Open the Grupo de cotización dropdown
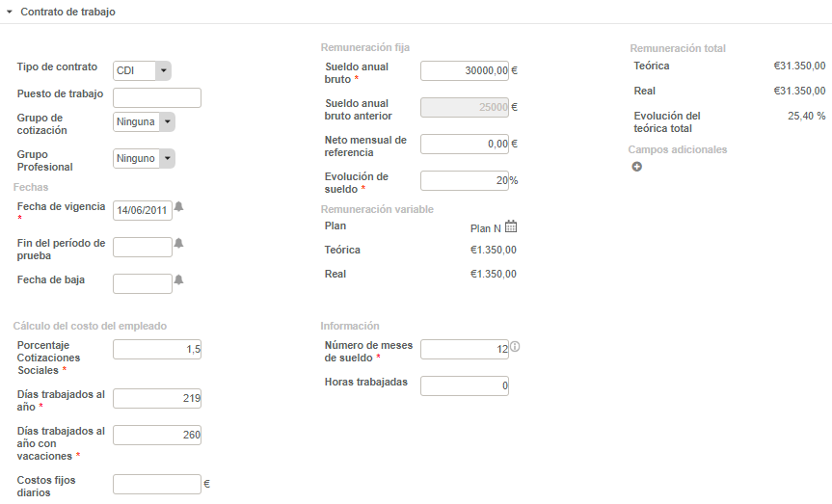 click(x=167, y=121)
